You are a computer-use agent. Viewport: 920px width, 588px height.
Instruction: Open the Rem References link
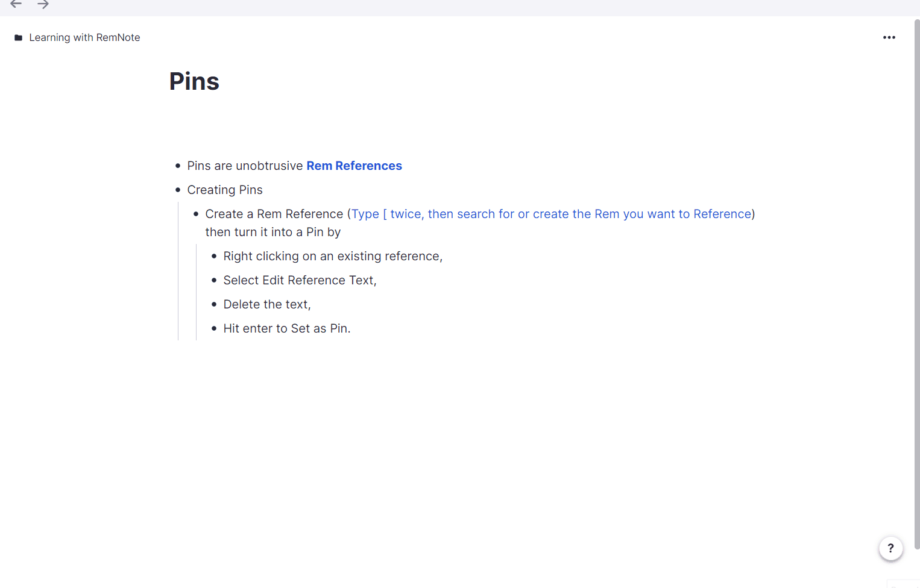(x=354, y=166)
